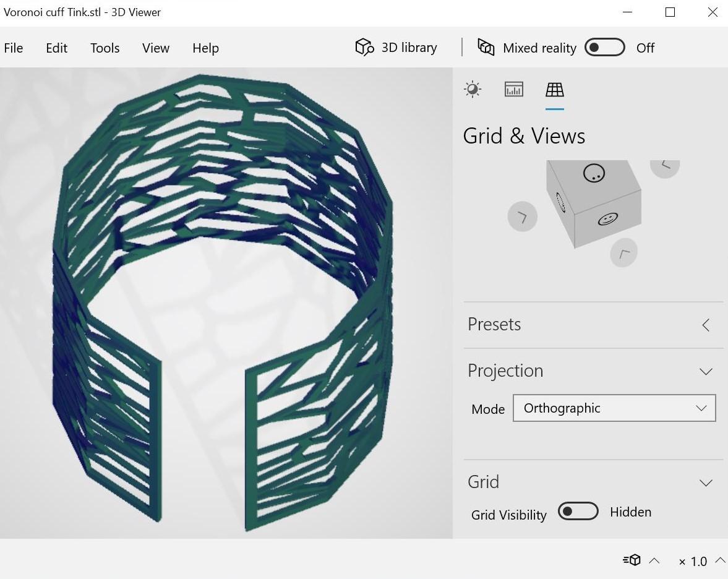Viewport: 728px width, 579px height.
Task: Toggle Grid Visibility to show the grid
Action: tap(578, 511)
